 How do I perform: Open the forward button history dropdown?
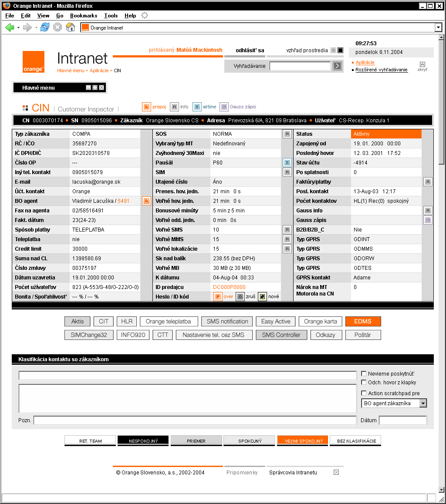click(36, 28)
